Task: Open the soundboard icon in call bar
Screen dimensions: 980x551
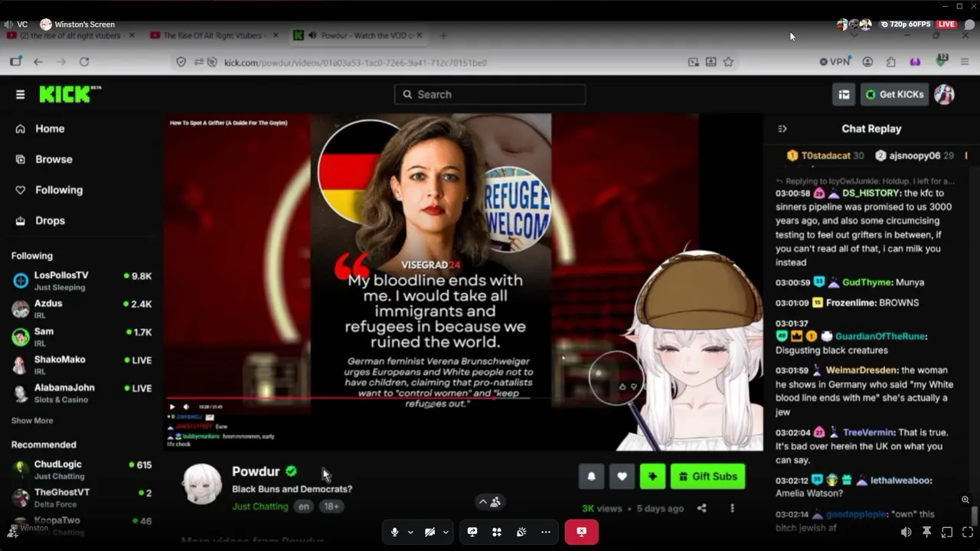Action: [521, 532]
